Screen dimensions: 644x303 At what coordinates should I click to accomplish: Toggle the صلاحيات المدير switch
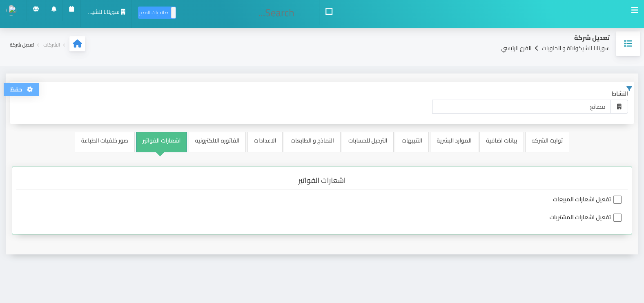tap(157, 13)
